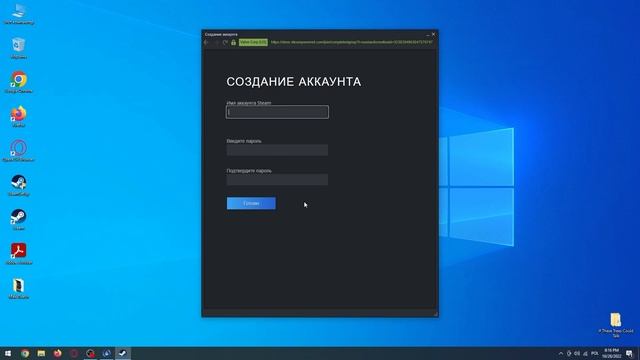
Task: Reload the Steam account creation page
Action: pyautogui.click(x=225, y=42)
